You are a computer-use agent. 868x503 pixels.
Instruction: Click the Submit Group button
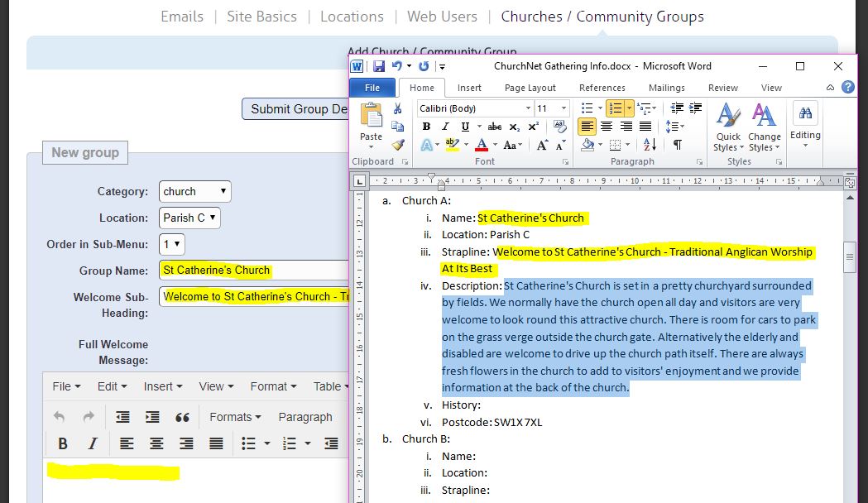[x=295, y=108]
